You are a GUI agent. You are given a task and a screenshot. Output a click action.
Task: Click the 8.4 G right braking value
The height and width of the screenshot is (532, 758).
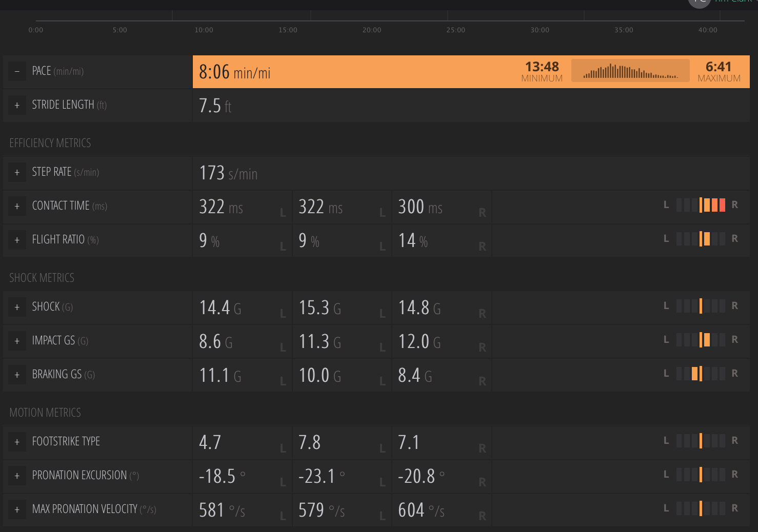pos(415,376)
